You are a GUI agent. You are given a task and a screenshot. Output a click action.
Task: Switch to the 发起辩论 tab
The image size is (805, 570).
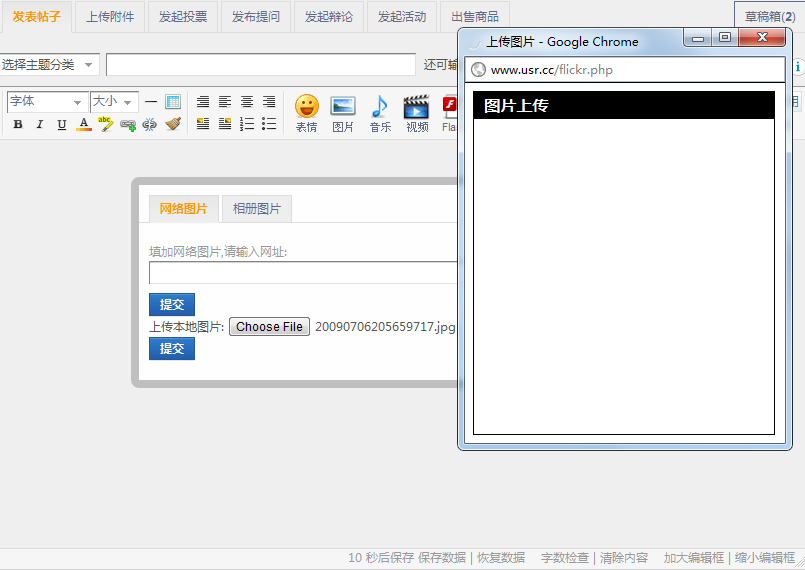click(329, 17)
